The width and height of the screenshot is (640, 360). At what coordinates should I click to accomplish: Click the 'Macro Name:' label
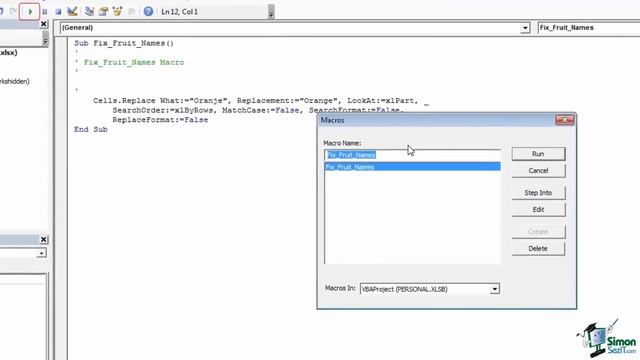[x=342, y=143]
